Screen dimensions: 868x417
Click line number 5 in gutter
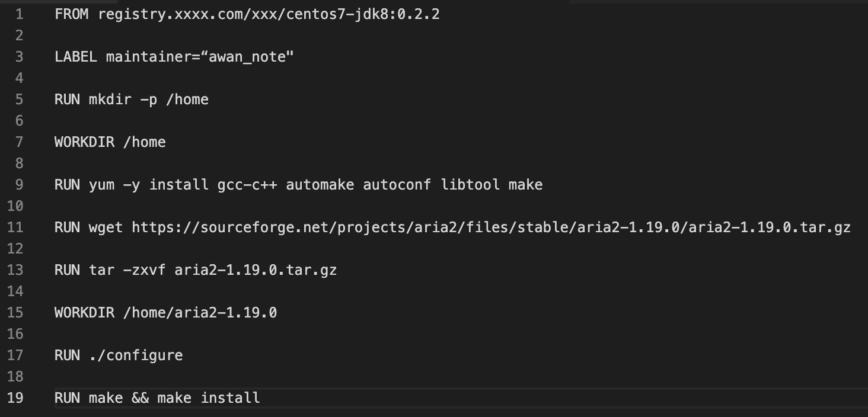[20, 100]
